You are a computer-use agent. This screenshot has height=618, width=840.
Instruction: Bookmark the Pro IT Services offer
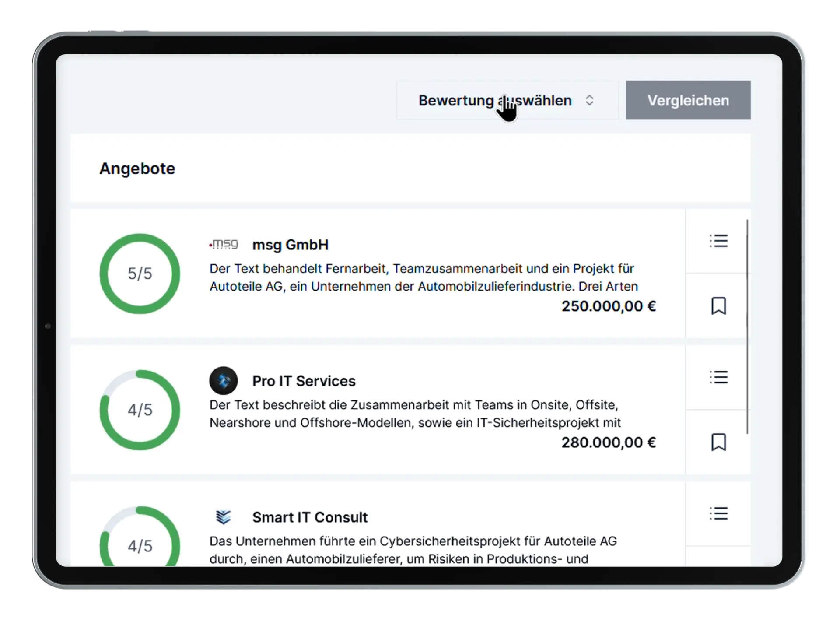(719, 442)
